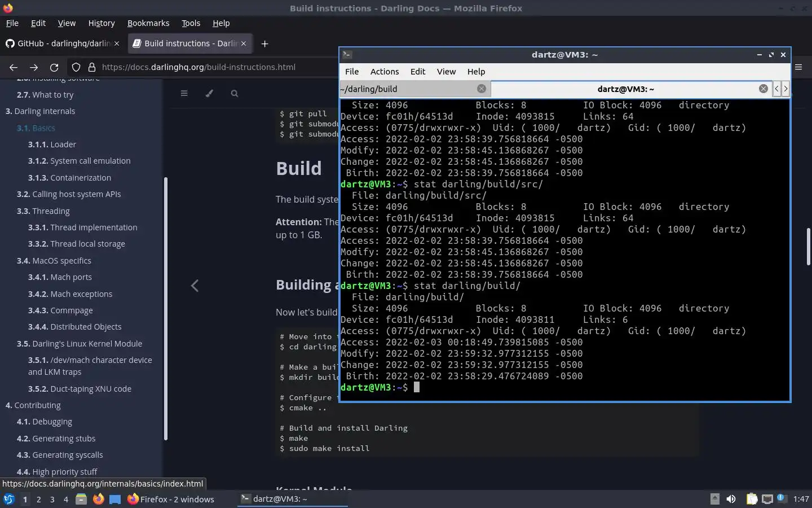Open clipboard manager tray icon

pos(752,499)
